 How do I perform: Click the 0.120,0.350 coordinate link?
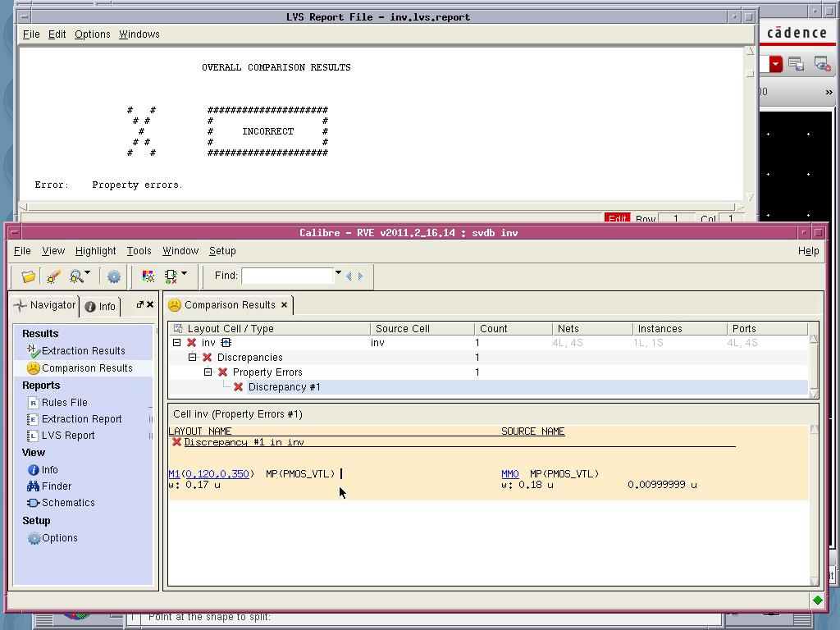(217, 474)
